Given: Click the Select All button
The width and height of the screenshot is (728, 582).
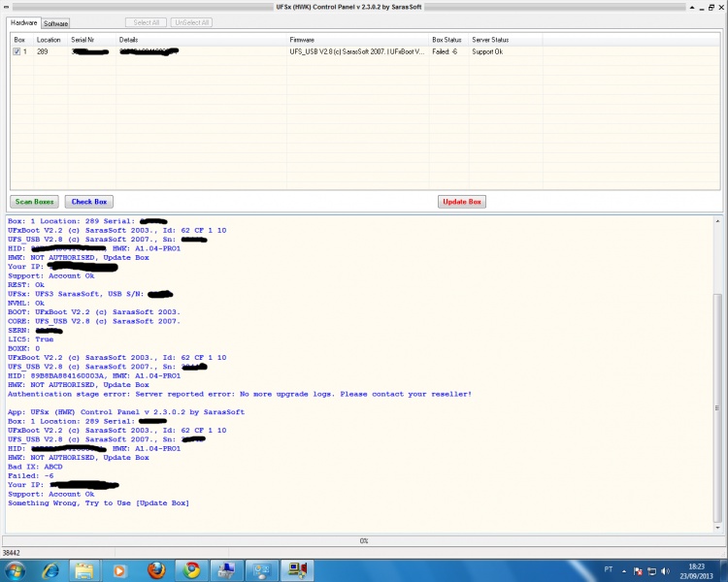Looking at the screenshot, I should click(146, 22).
